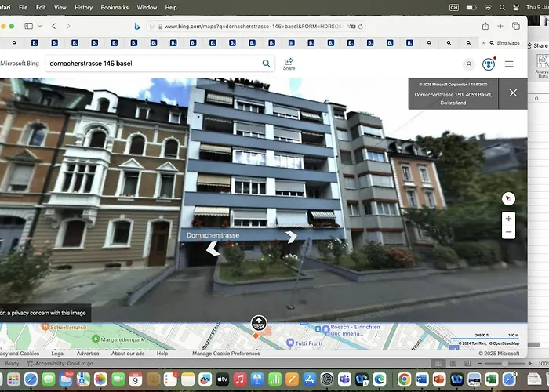549x392 pixels.
Task: Switch Excel to Page Layout view icon
Action: tap(453, 364)
